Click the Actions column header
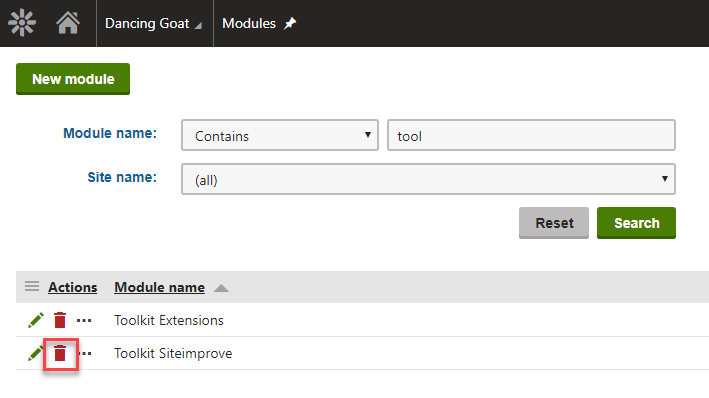The width and height of the screenshot is (709, 398). [x=73, y=287]
